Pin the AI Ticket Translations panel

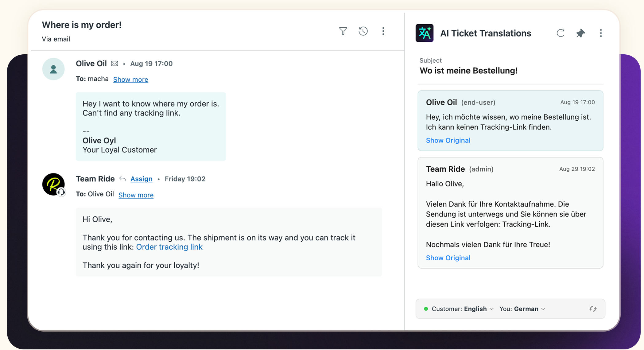point(581,33)
